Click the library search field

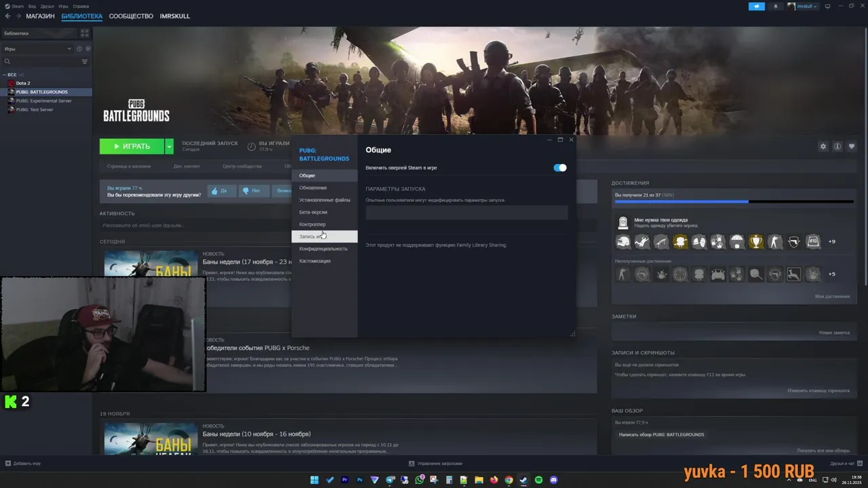(41, 62)
